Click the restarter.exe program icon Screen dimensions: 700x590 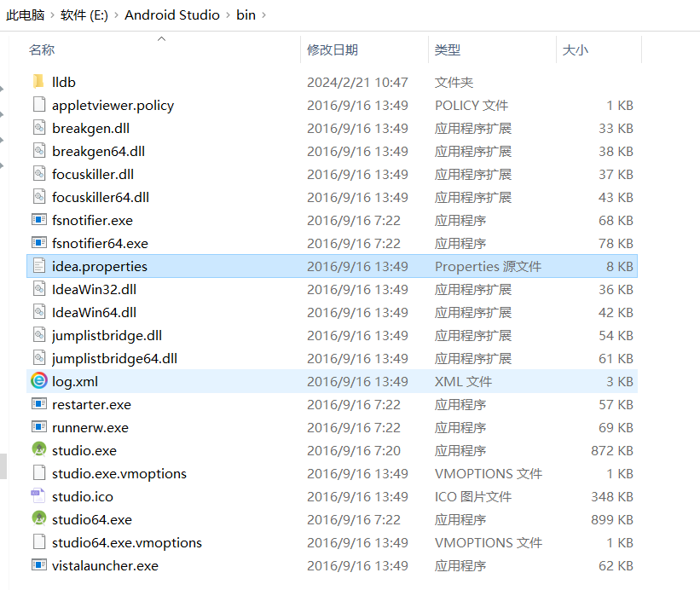click(39, 404)
